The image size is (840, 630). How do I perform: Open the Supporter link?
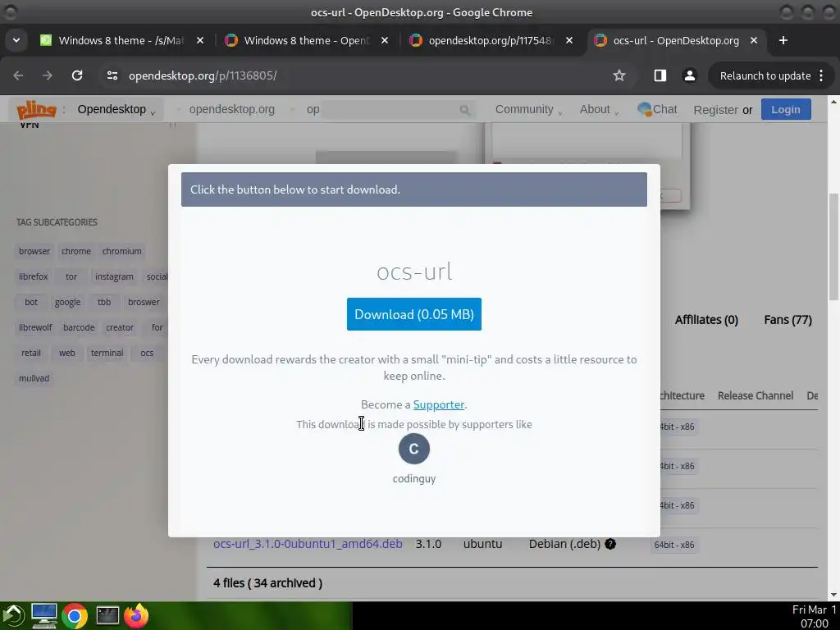point(438,404)
